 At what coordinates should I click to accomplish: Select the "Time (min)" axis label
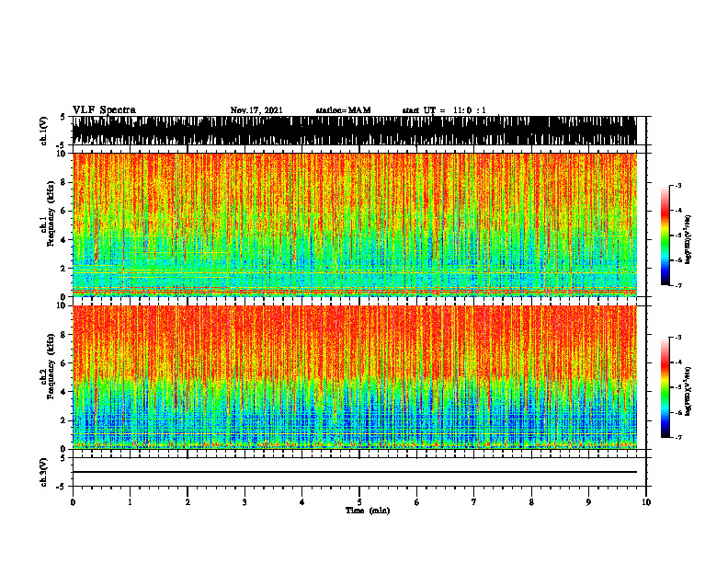(x=368, y=511)
